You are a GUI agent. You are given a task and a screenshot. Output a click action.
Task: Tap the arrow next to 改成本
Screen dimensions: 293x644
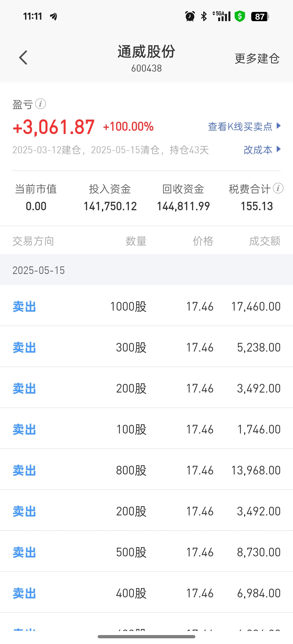point(278,149)
